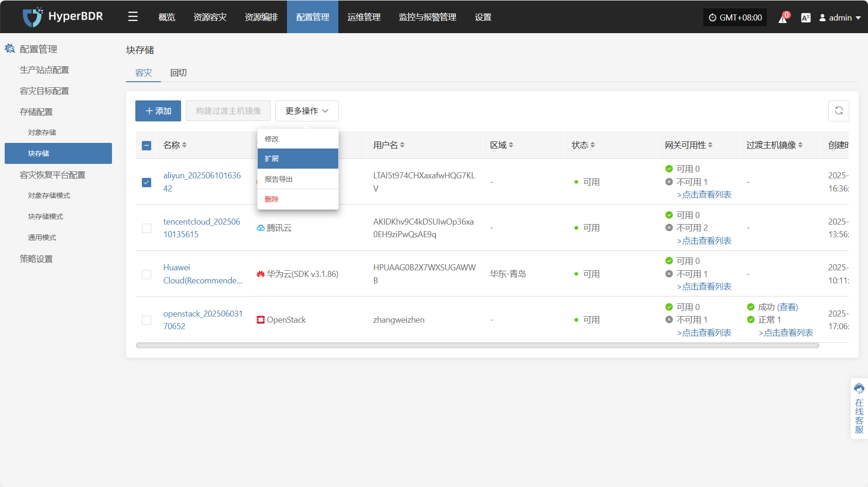Open the online customer service headset icon
Image resolution: width=868 pixels, height=487 pixels.
point(859,388)
